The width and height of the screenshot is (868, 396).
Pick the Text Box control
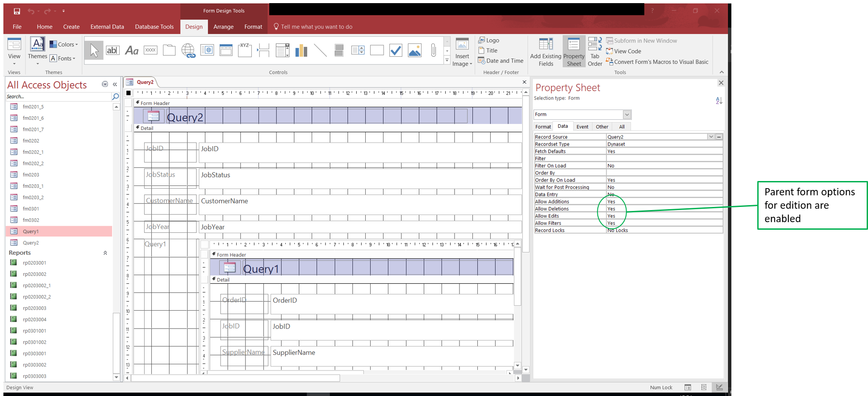(x=113, y=51)
